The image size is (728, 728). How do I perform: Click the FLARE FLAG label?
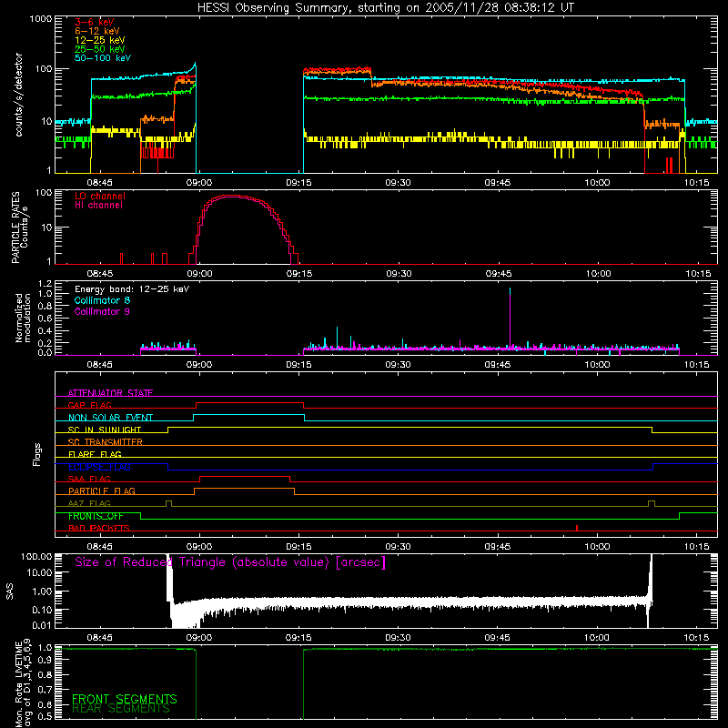pos(95,454)
